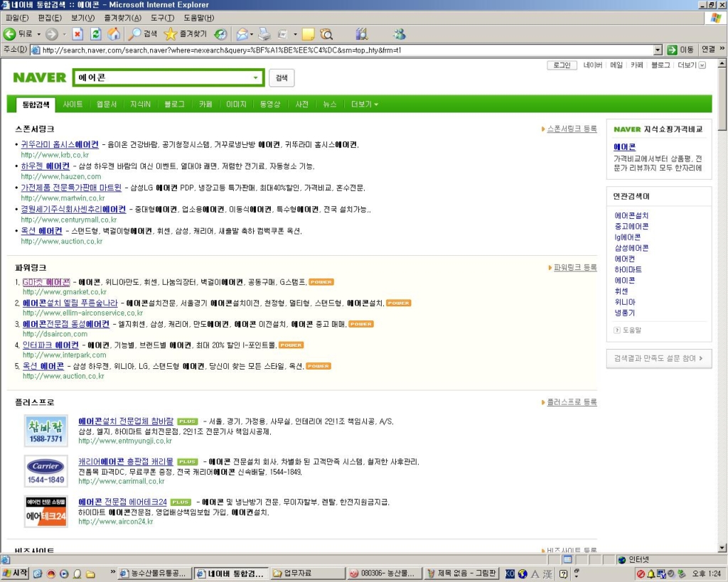The height and width of the screenshot is (582, 728).
Task: Open the Windows 시작 start button
Action: pyautogui.click(x=15, y=573)
